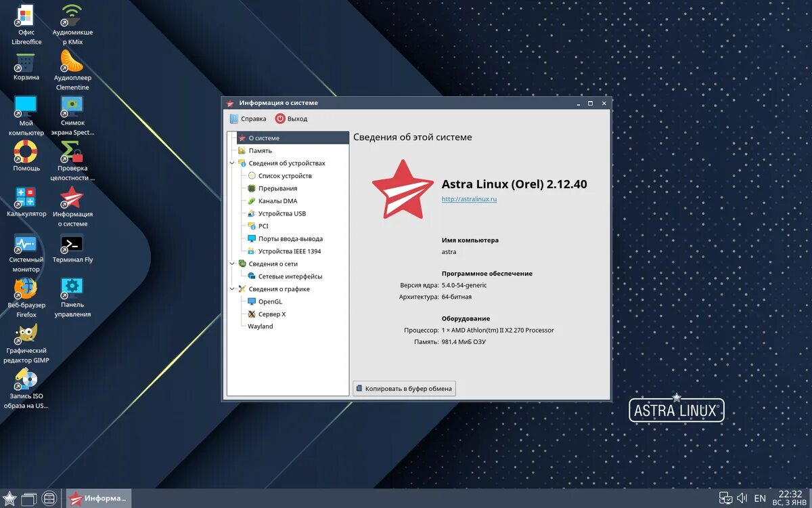
Task: Click the Astra Linux red star logo
Action: 403,190
